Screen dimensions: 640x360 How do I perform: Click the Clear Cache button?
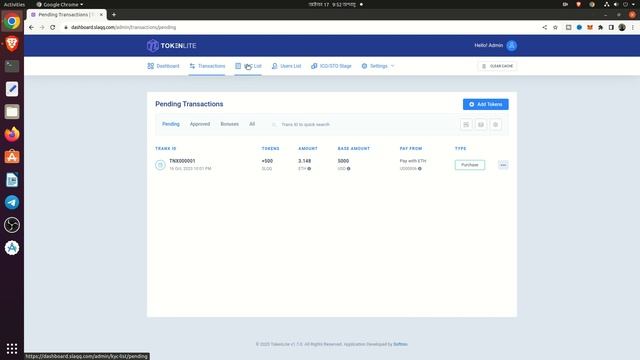point(497,66)
